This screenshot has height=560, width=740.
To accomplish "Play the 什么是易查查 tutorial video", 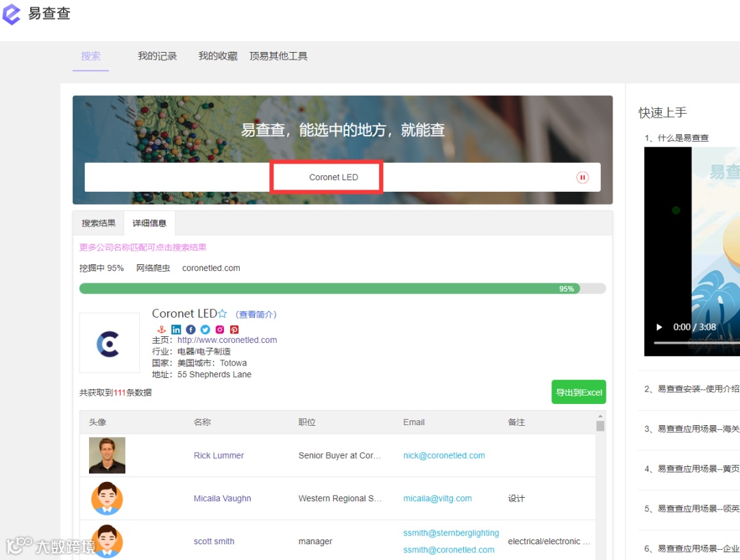I will click(659, 327).
